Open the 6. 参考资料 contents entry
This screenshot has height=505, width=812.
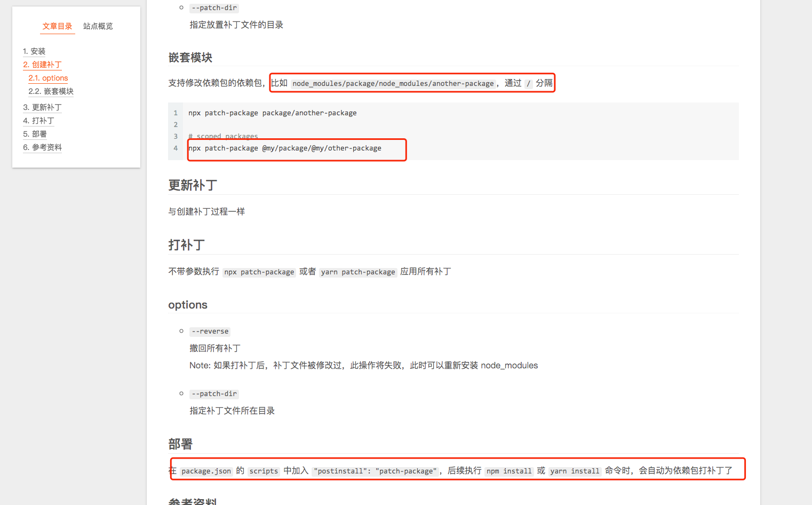click(x=42, y=147)
